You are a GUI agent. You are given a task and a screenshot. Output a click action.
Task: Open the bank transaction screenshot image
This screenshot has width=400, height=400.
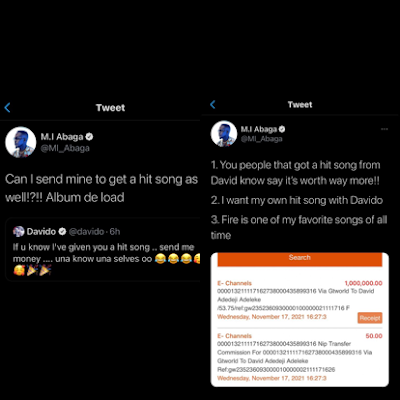click(300, 320)
